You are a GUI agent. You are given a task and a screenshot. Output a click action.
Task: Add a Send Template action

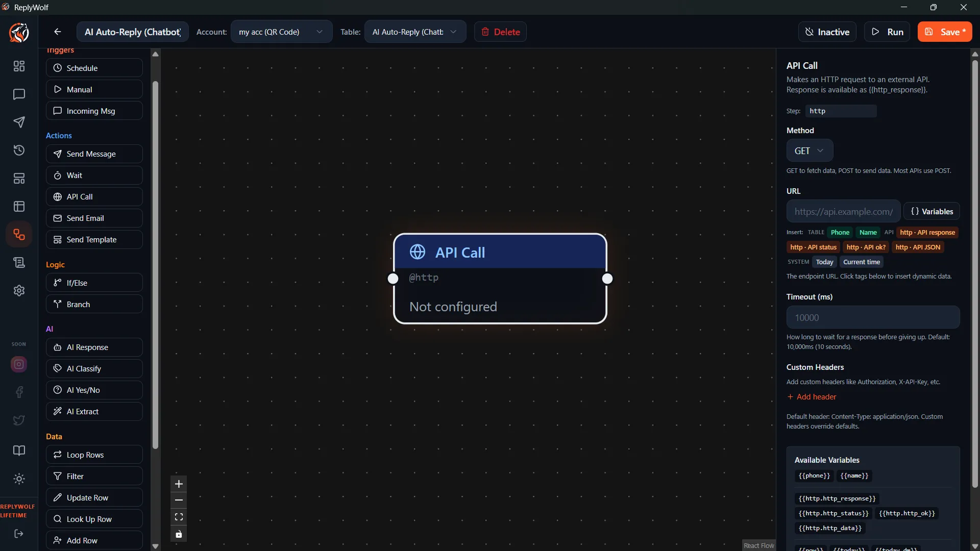click(94, 239)
